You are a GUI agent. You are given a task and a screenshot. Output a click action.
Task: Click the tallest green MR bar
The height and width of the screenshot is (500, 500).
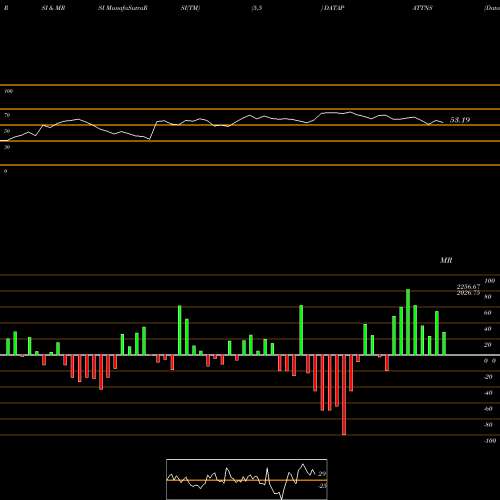408,322
